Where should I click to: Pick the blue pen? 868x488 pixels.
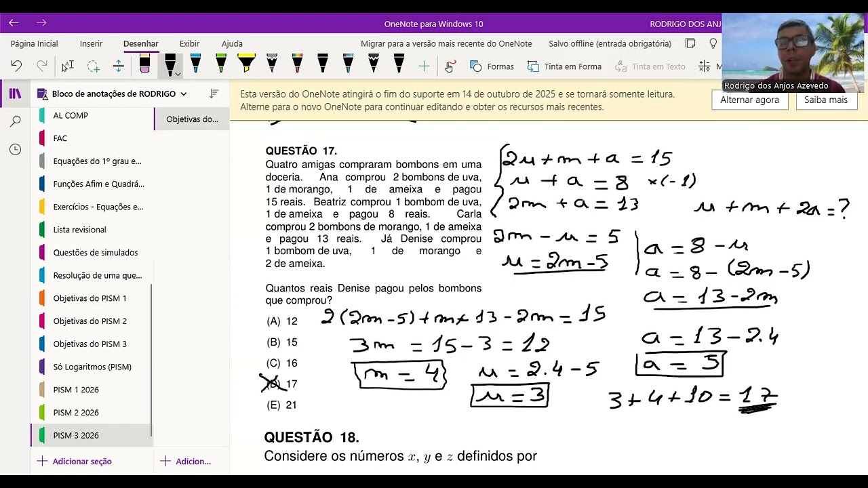pos(195,64)
